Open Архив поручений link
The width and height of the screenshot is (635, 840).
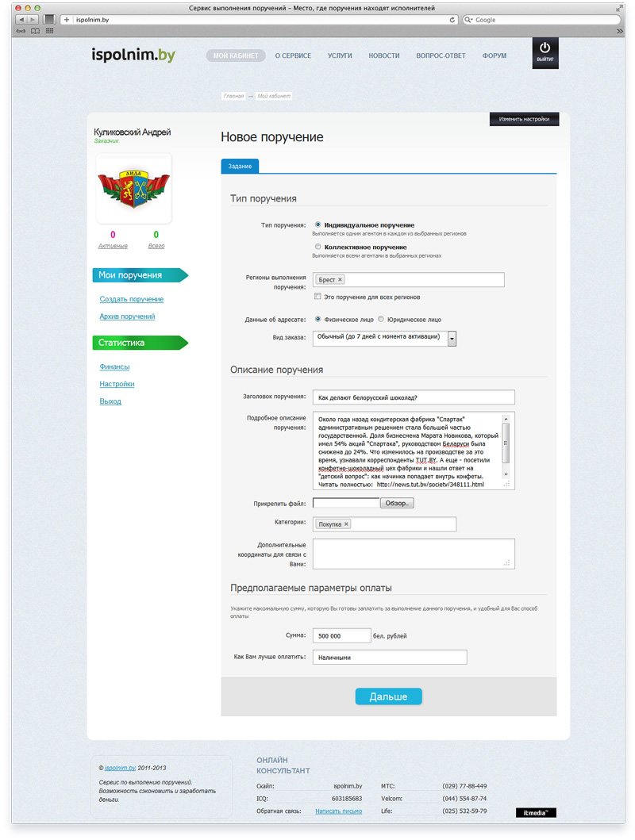(127, 316)
